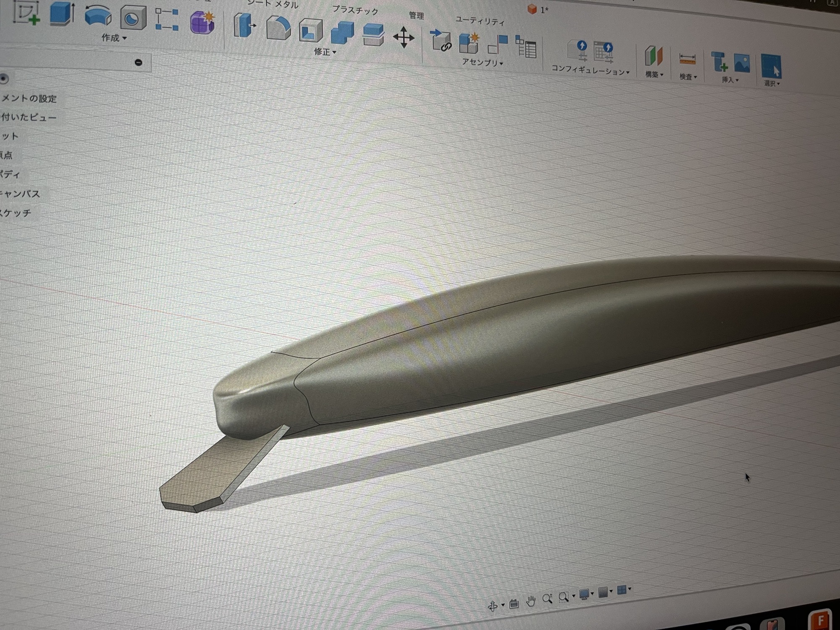Click the Zoom Window (Fit) icon
The width and height of the screenshot is (840, 630).
(x=564, y=597)
